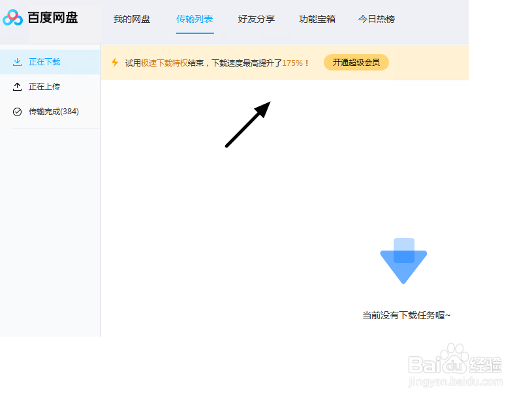Select the 传输列表 tab
Image resolution: width=532 pixels, height=400 pixels.
point(195,20)
